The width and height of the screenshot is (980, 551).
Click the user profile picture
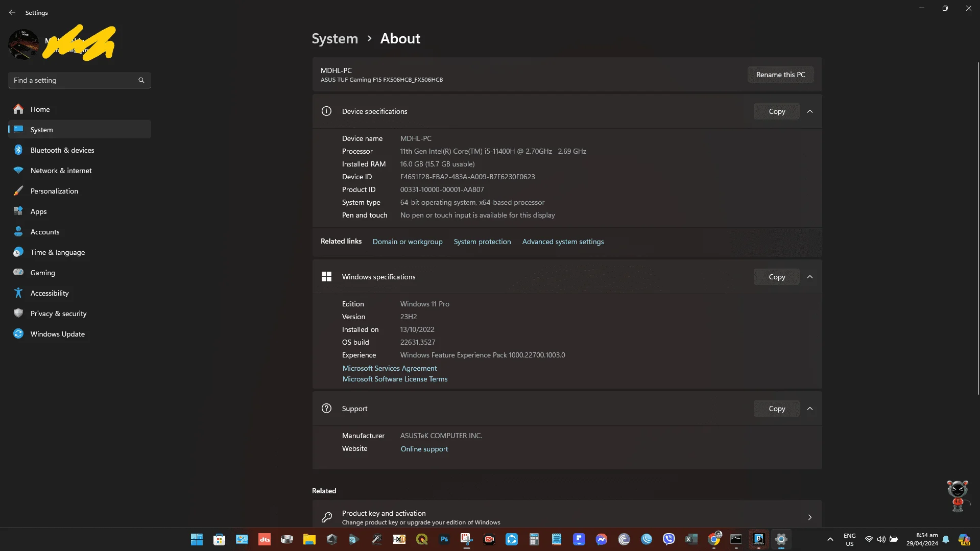(x=23, y=44)
